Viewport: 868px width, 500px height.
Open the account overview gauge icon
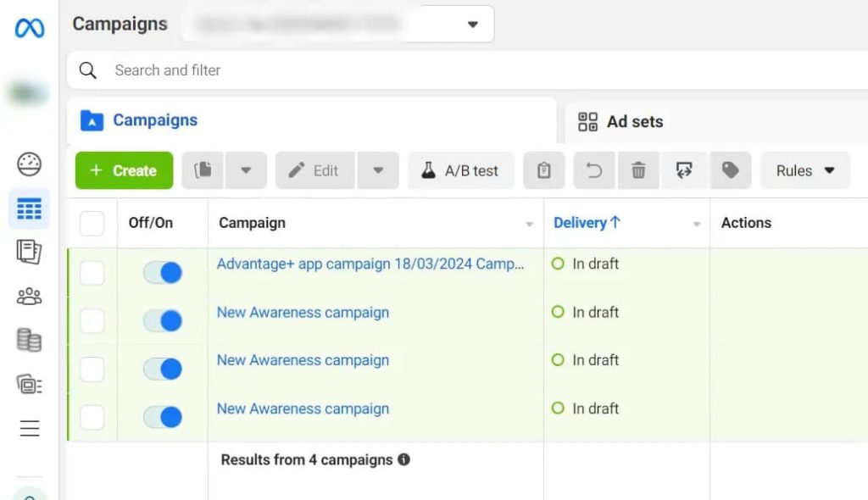pos(30,164)
